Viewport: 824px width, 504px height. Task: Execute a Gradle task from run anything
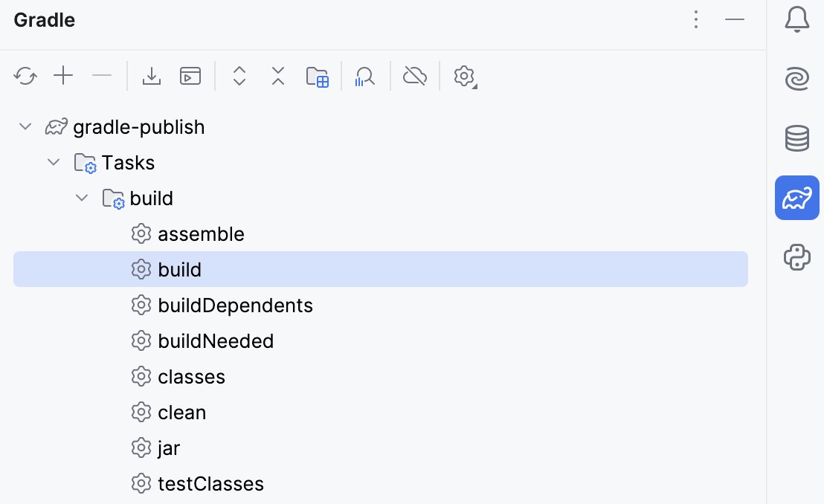(190, 75)
